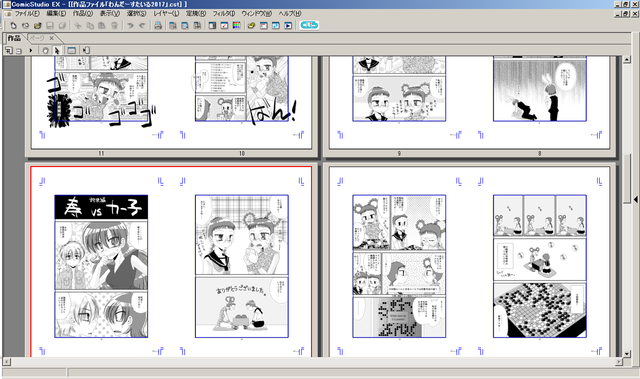Click the save all icon
The image size is (640, 379).
(x=62, y=26)
